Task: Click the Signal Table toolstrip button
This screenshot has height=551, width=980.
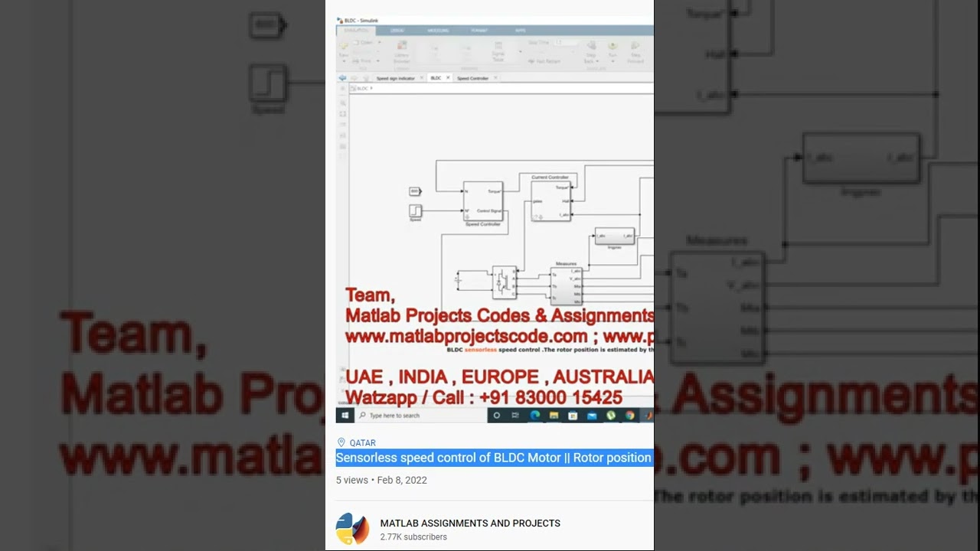Action: coord(498,51)
